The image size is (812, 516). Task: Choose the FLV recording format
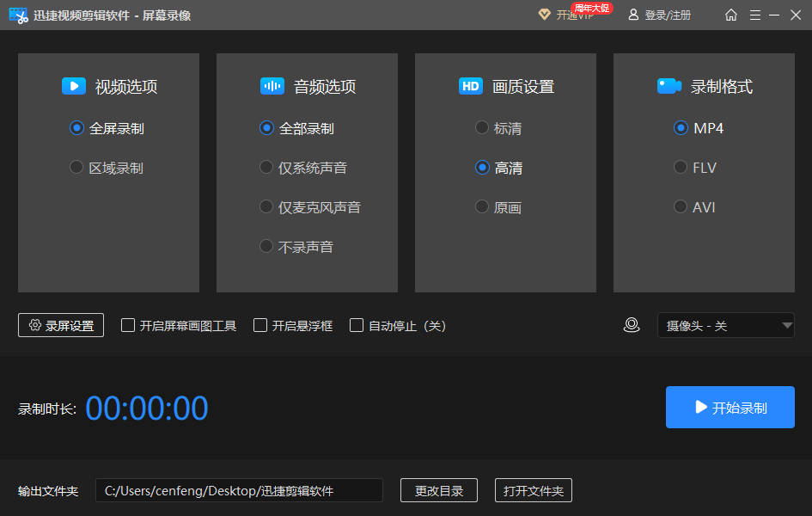681,168
